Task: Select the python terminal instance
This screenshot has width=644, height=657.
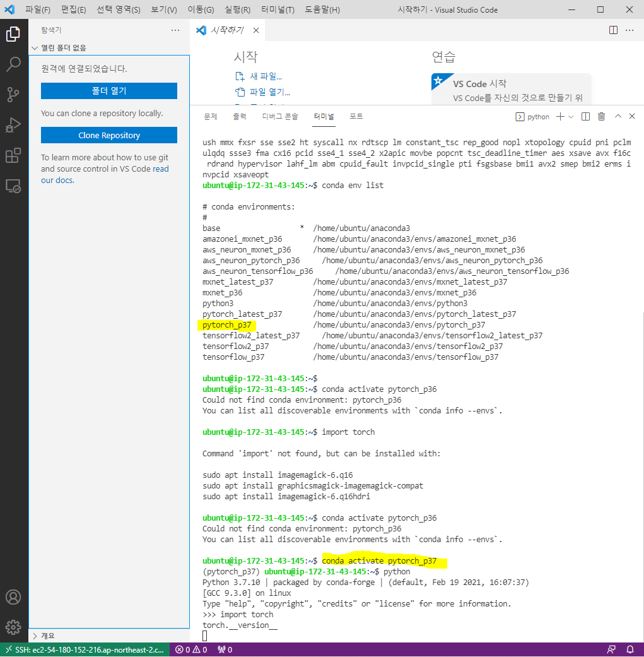Action: click(x=532, y=117)
